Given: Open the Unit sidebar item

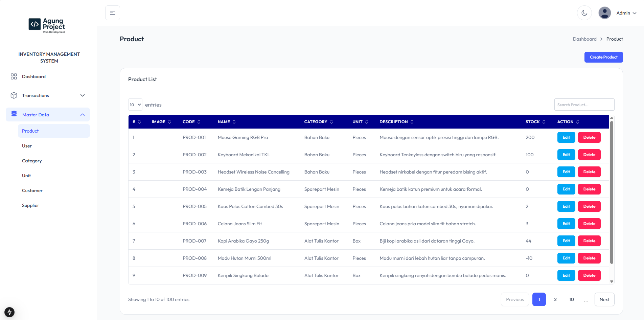Looking at the screenshot, I should coord(54,176).
